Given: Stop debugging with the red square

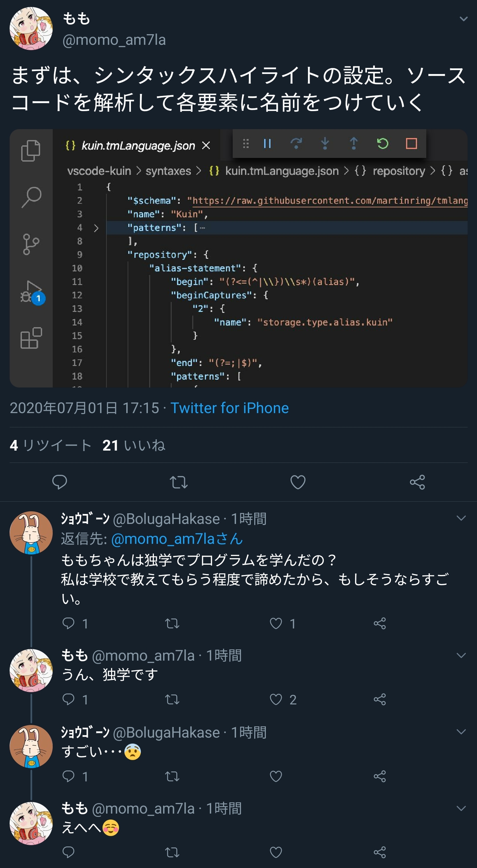Looking at the screenshot, I should 411,144.
